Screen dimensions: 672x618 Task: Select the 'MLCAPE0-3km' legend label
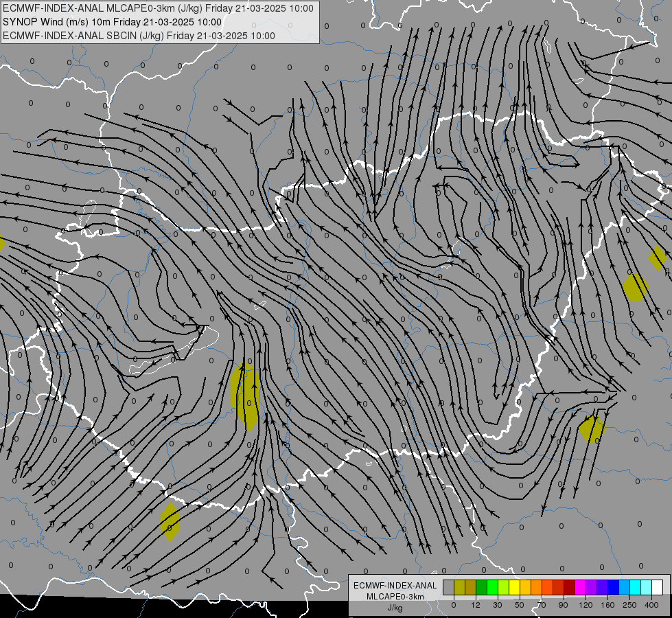point(395,597)
